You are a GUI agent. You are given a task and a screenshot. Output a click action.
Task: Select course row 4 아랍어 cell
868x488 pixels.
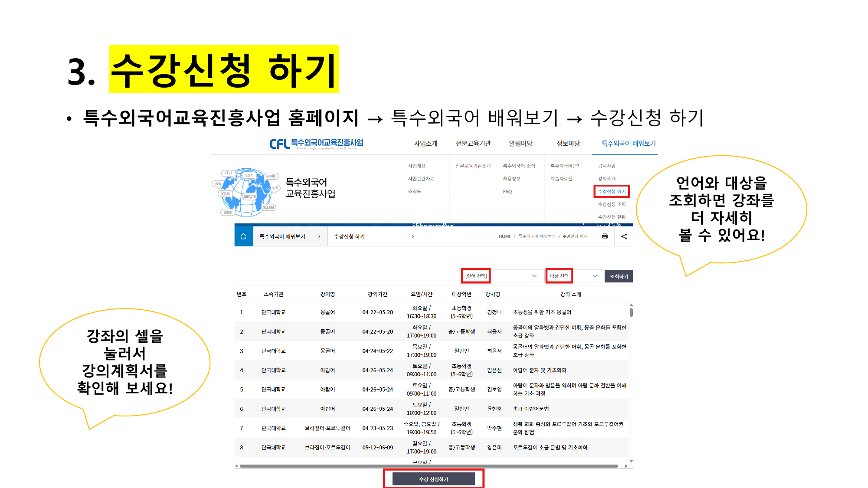click(328, 370)
